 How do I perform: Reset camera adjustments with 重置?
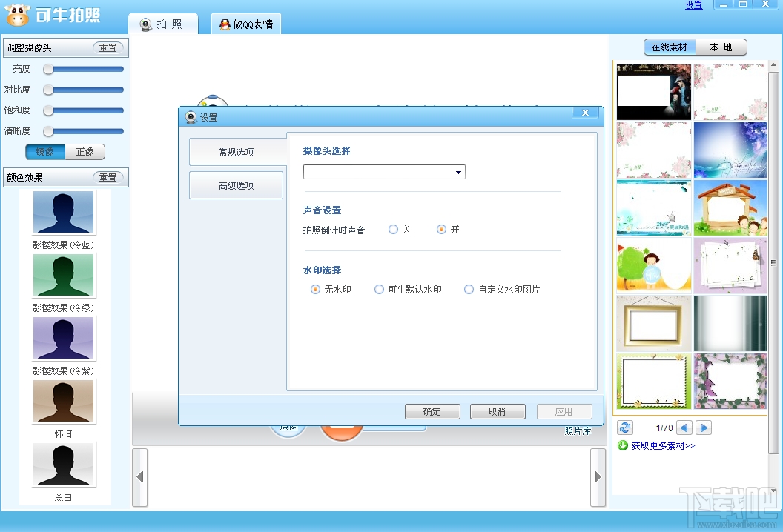108,48
